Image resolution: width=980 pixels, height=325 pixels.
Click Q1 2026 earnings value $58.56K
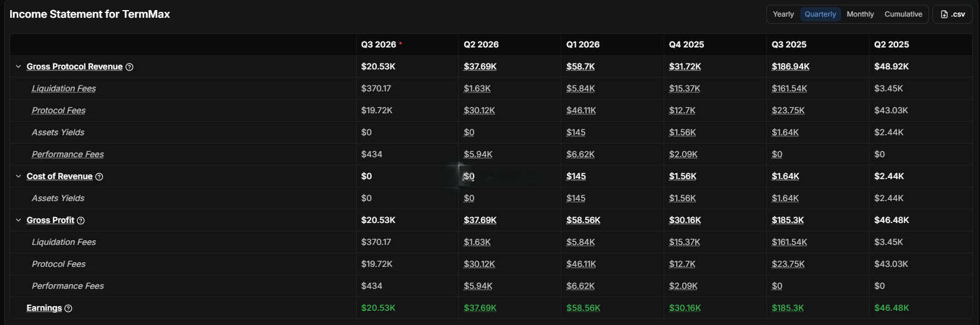(x=583, y=308)
